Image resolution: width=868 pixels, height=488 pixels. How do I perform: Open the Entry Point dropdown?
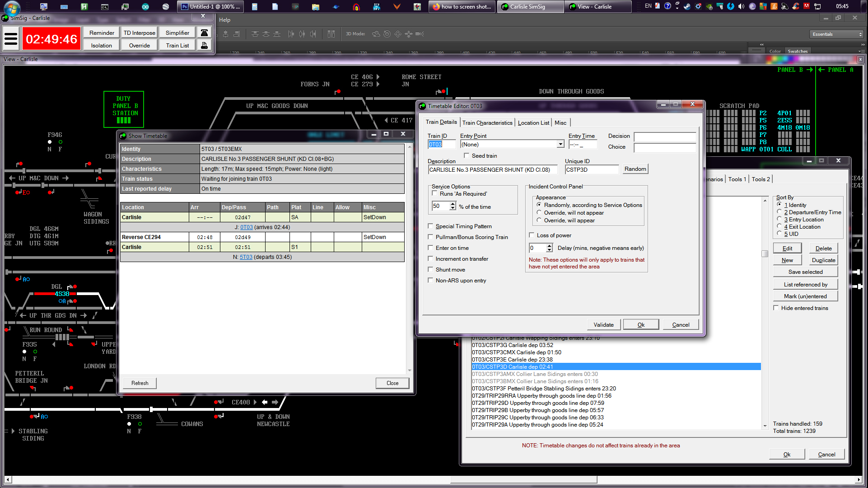[x=560, y=144]
